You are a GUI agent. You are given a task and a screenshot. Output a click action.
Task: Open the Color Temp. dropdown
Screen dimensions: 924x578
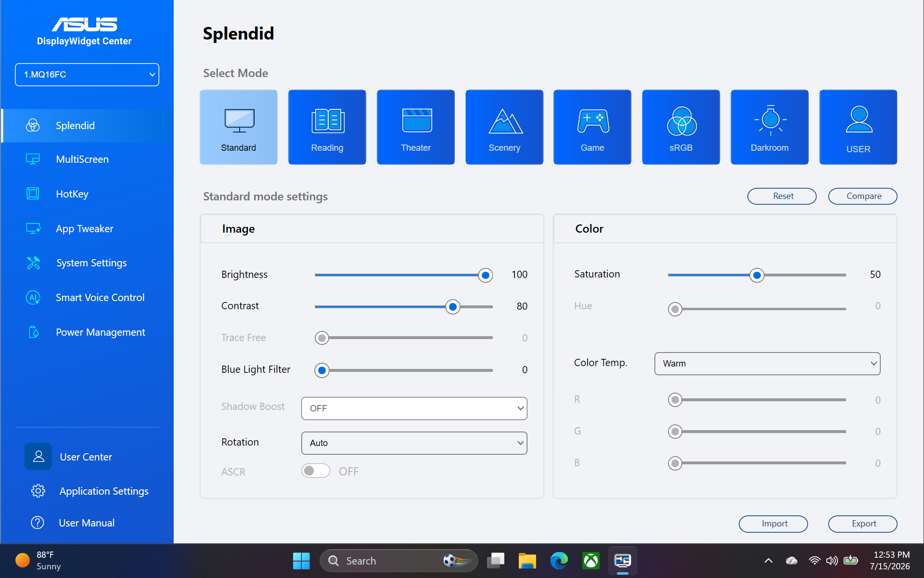(768, 364)
